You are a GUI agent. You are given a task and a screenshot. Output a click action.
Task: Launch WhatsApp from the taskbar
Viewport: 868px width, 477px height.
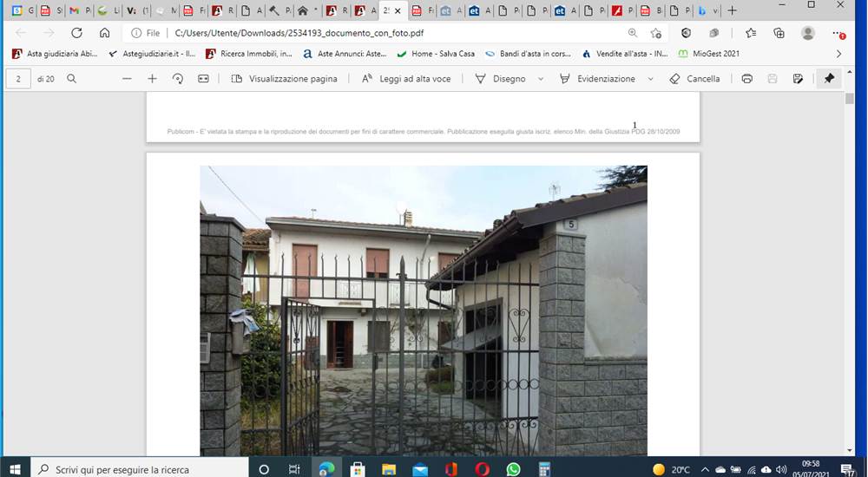(513, 469)
